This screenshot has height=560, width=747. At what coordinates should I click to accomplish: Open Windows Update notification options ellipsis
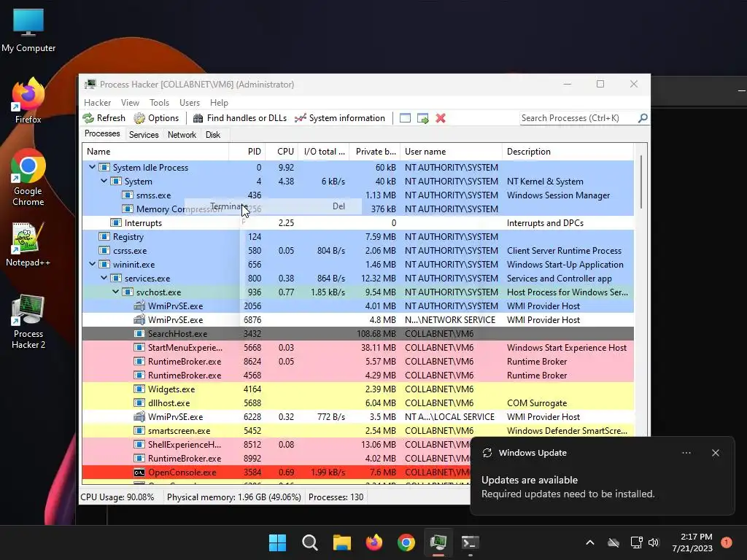tap(686, 453)
